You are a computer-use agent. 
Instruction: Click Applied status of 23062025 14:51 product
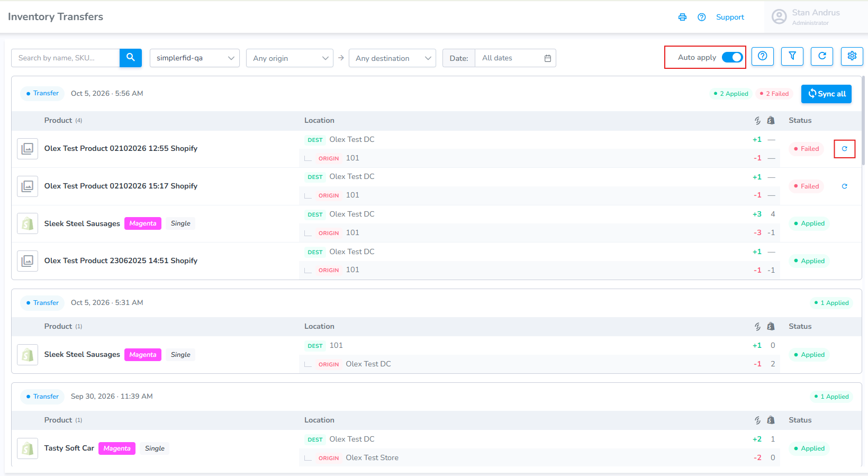[809, 261]
